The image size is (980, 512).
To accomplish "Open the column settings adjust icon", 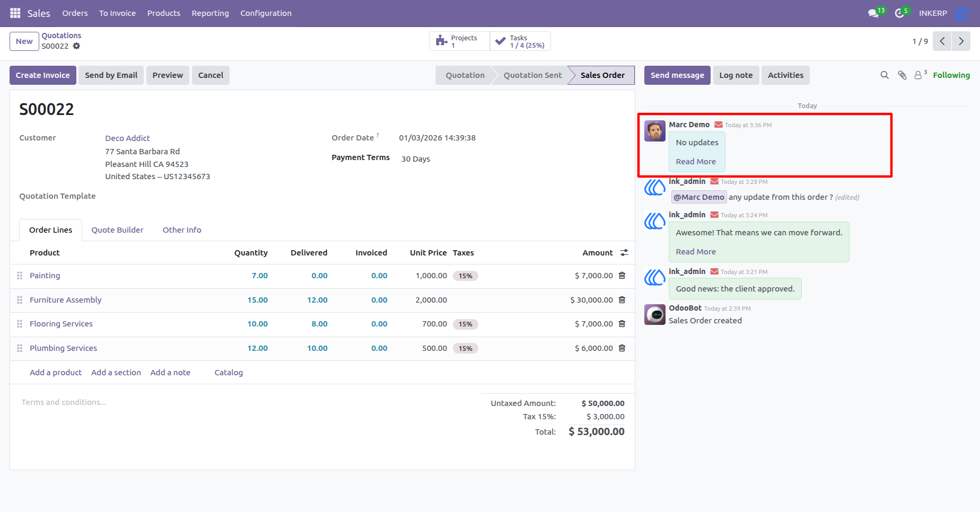I will (624, 253).
